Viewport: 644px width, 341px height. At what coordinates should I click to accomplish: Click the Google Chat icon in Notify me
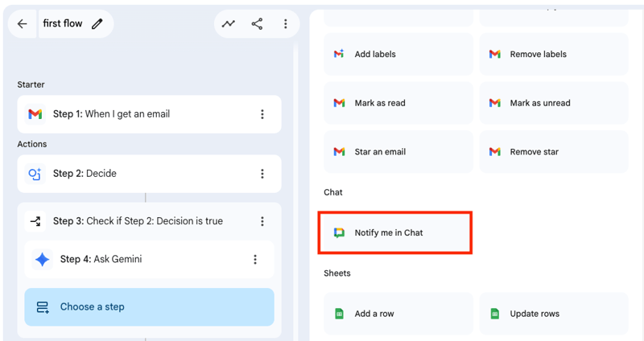pyautogui.click(x=339, y=232)
